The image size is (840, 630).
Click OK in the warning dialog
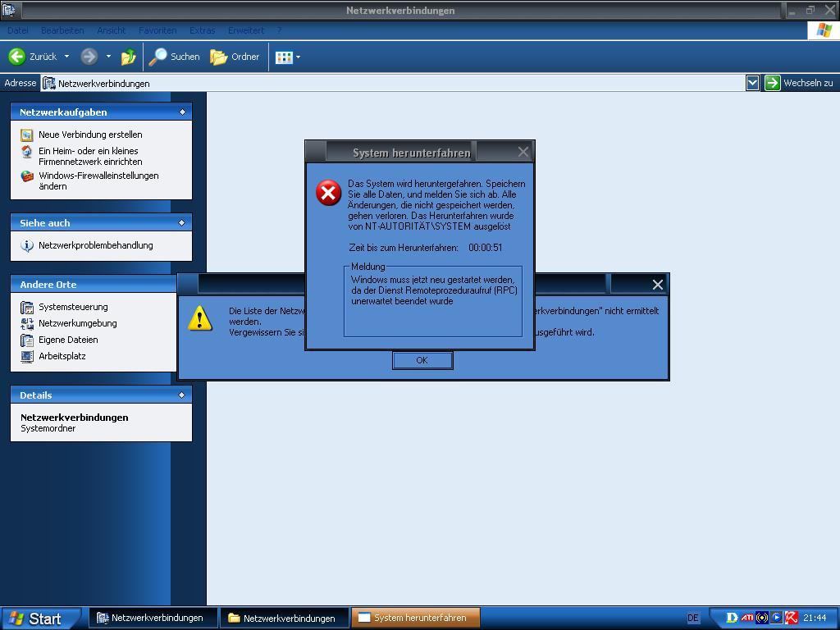[x=422, y=360]
